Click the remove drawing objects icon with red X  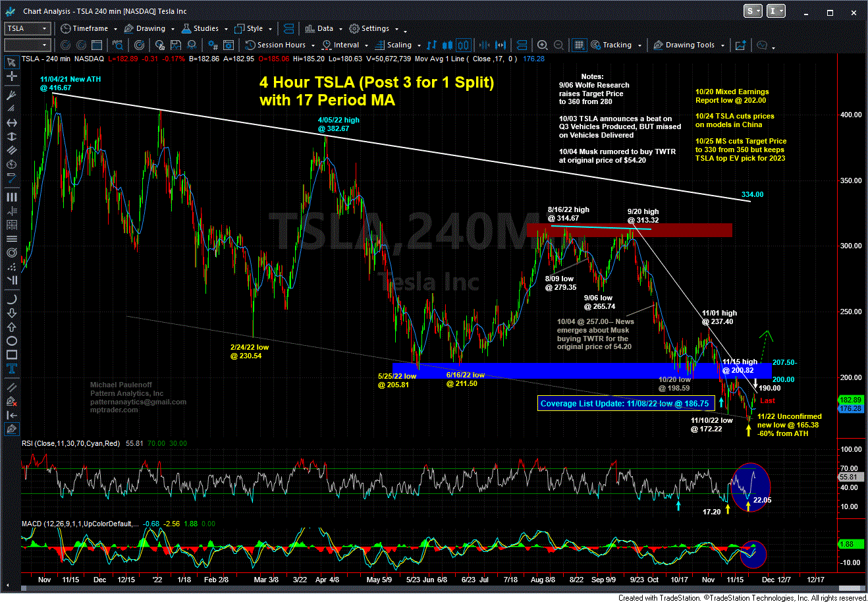(x=11, y=400)
